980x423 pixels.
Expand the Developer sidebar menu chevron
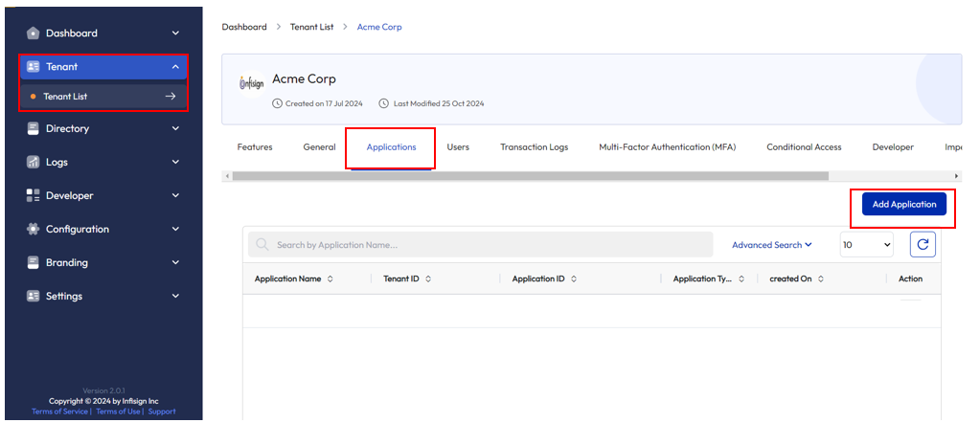click(x=175, y=195)
